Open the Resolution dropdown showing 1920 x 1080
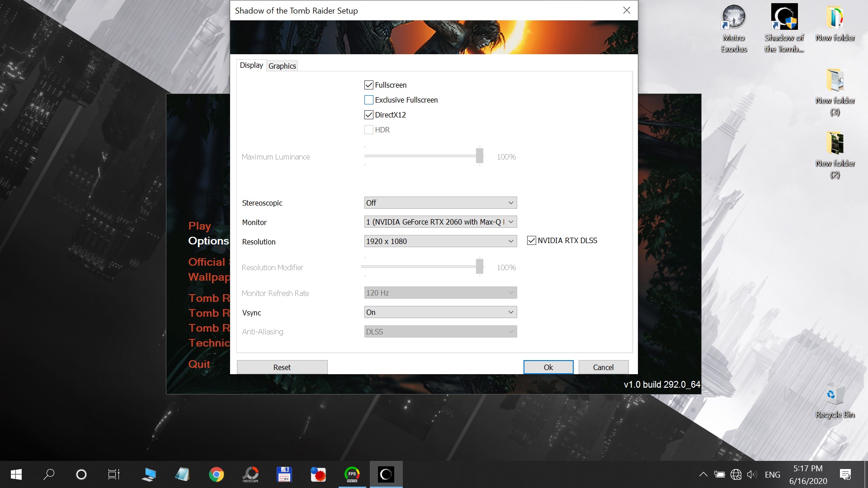The width and height of the screenshot is (868, 488). tap(440, 241)
